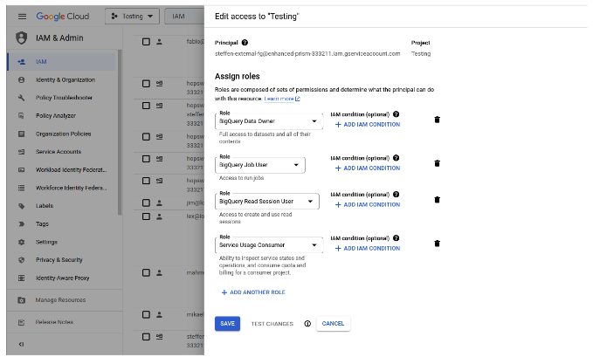Tick the second principal row checkbox
This screenshot has width=593, height=364.
click(x=147, y=84)
